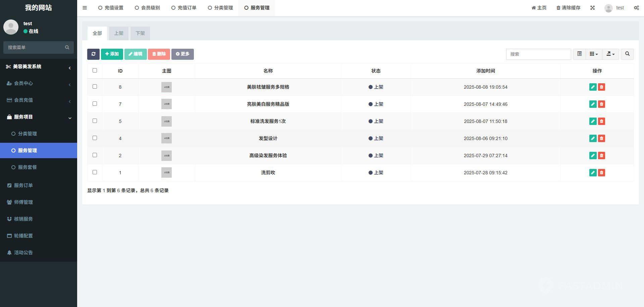Open the 分类管理 top navigation tab

[x=220, y=8]
